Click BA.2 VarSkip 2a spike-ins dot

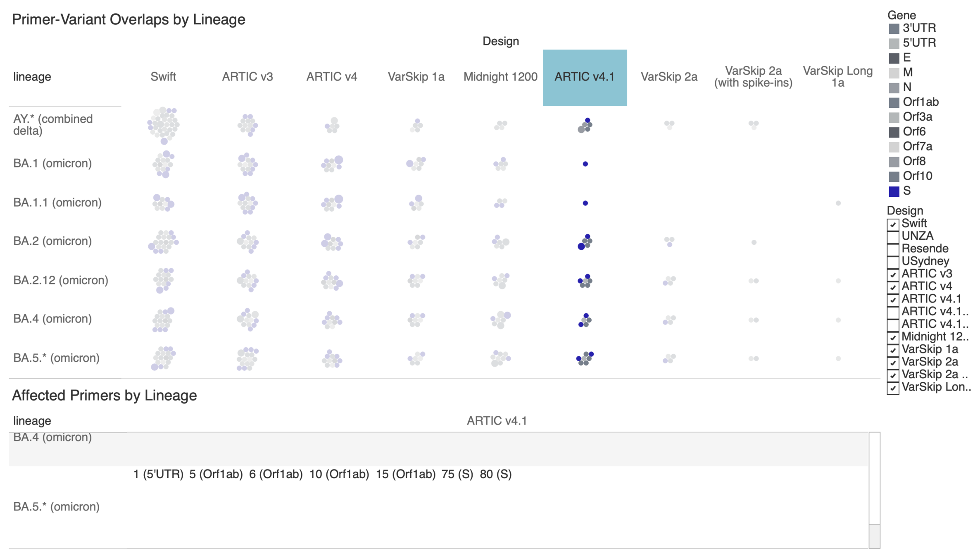[754, 242]
